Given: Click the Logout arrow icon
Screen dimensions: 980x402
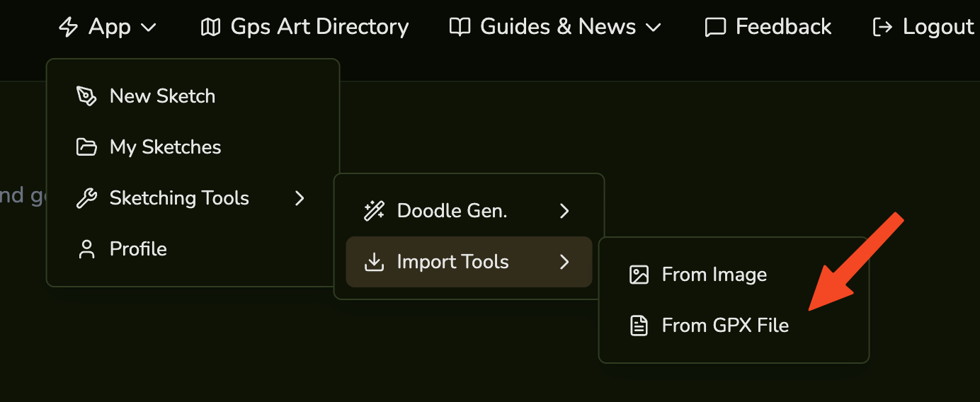Looking at the screenshot, I should click(x=882, y=27).
